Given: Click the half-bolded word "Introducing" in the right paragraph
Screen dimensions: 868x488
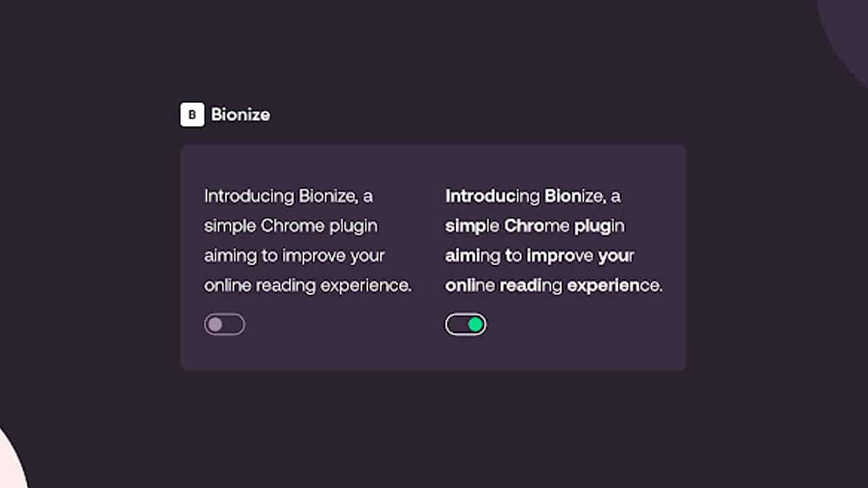Looking at the screenshot, I should click(492, 196).
